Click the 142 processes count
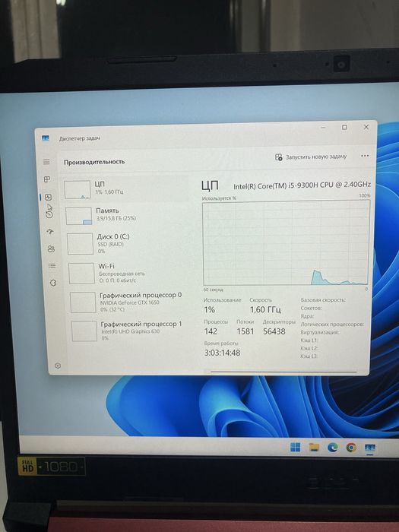 pos(211,331)
